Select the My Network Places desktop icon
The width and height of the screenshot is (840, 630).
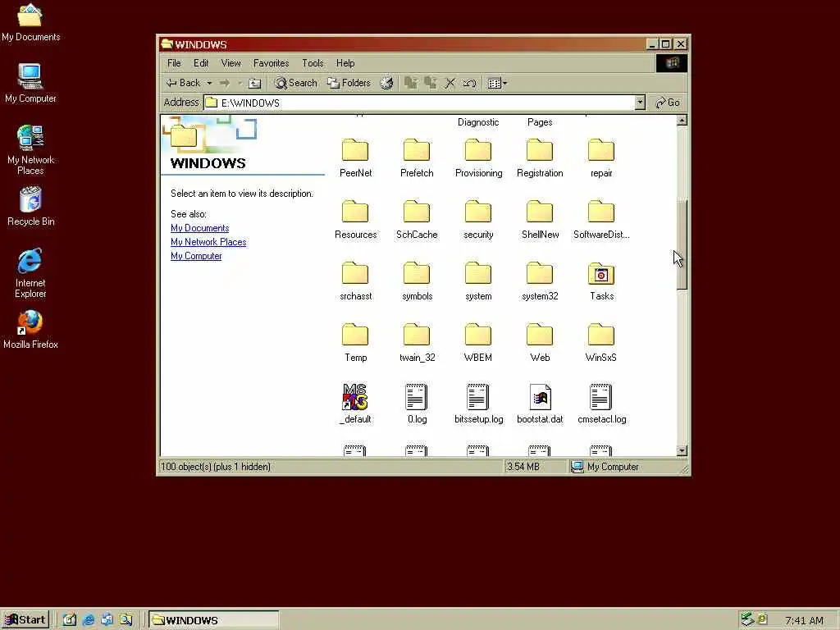coord(30,150)
